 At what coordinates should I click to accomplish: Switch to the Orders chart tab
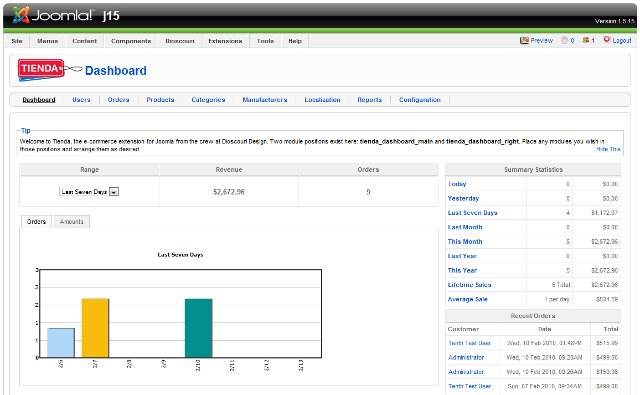click(36, 222)
